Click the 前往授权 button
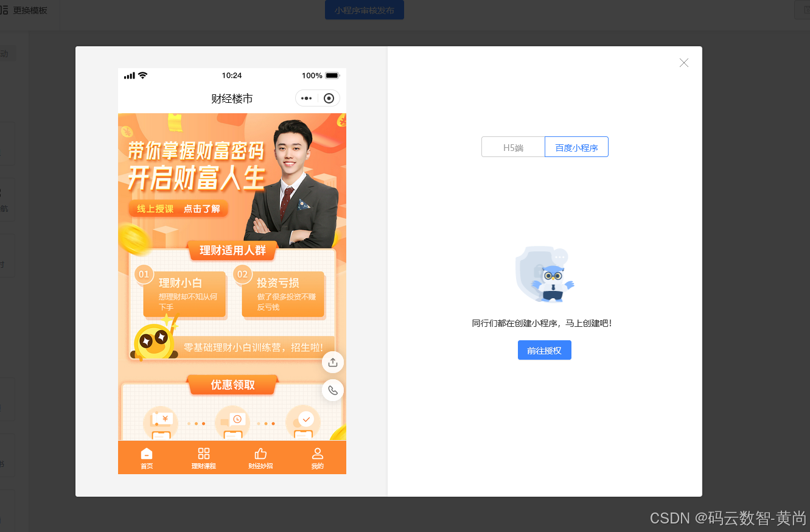This screenshot has width=810, height=532. 544,351
